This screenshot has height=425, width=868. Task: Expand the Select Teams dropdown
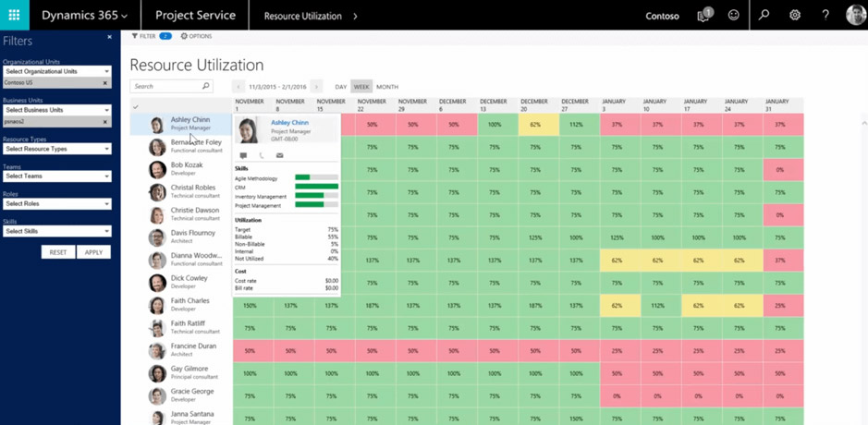pos(57,176)
